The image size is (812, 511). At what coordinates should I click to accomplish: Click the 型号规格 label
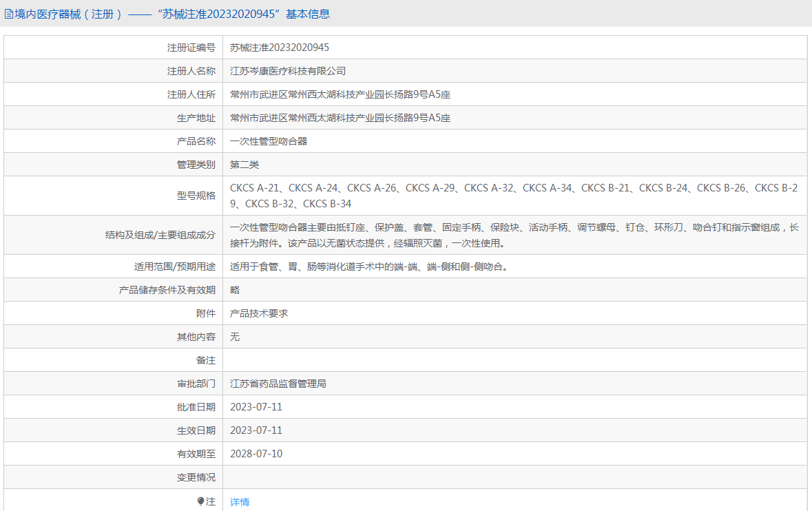pyautogui.click(x=196, y=196)
